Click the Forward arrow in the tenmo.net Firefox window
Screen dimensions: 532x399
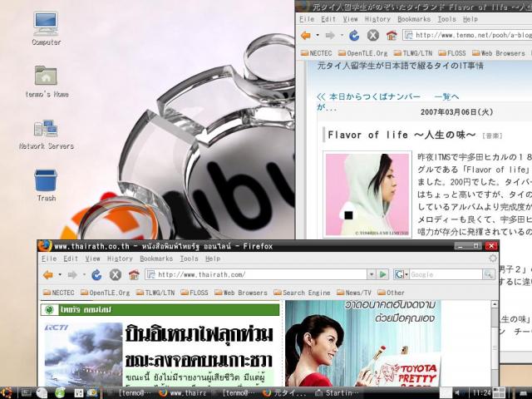330,35
